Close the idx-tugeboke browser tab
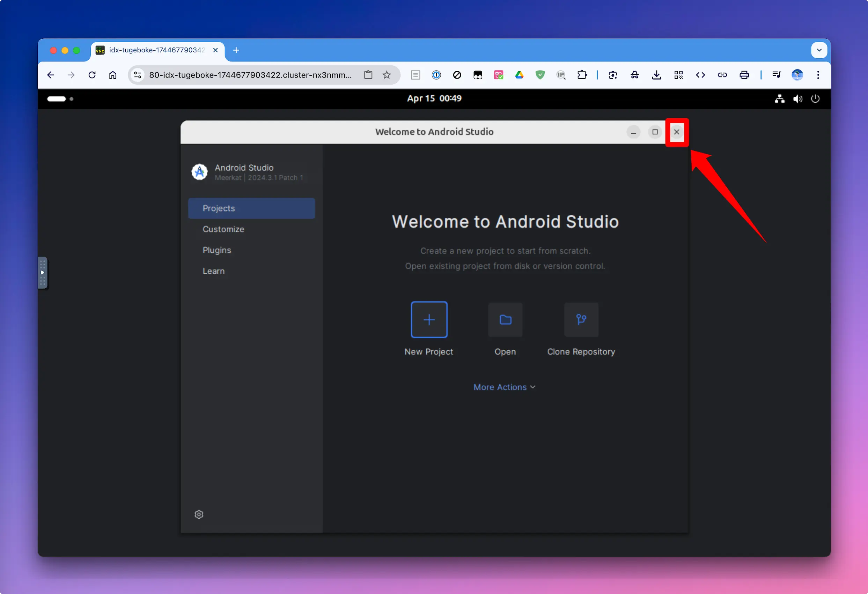The width and height of the screenshot is (868, 594). [x=215, y=50]
